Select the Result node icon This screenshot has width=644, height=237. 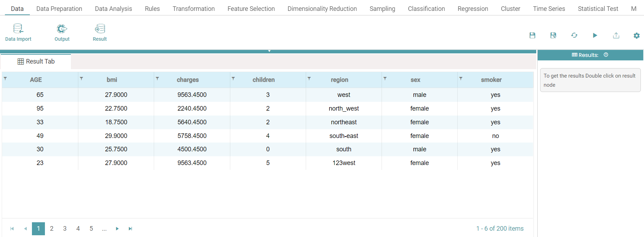click(x=100, y=29)
